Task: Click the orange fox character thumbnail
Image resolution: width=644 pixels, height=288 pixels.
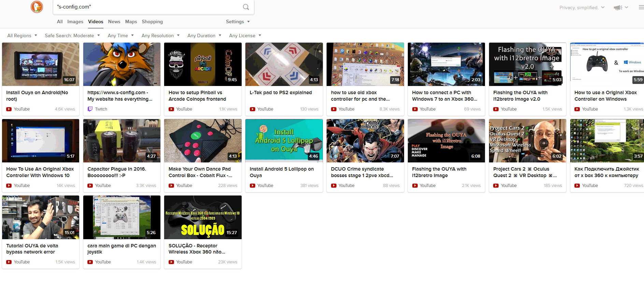Action: 122,64
